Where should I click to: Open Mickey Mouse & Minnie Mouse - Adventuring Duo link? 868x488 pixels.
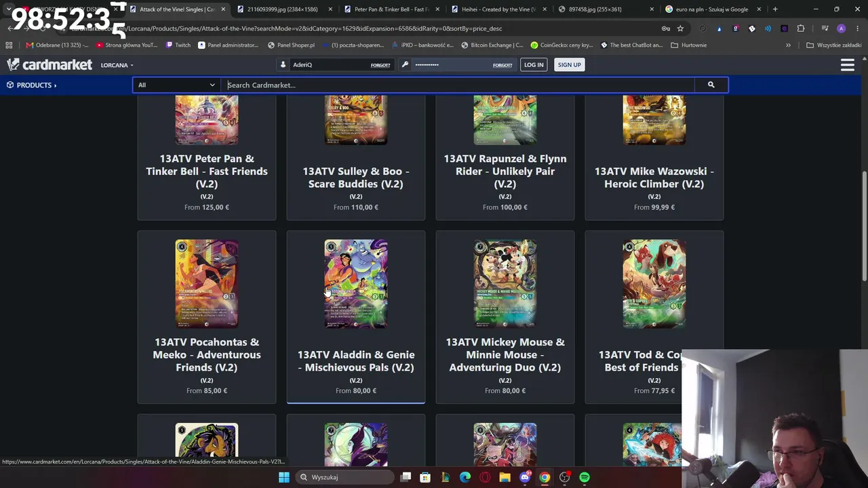point(505,354)
